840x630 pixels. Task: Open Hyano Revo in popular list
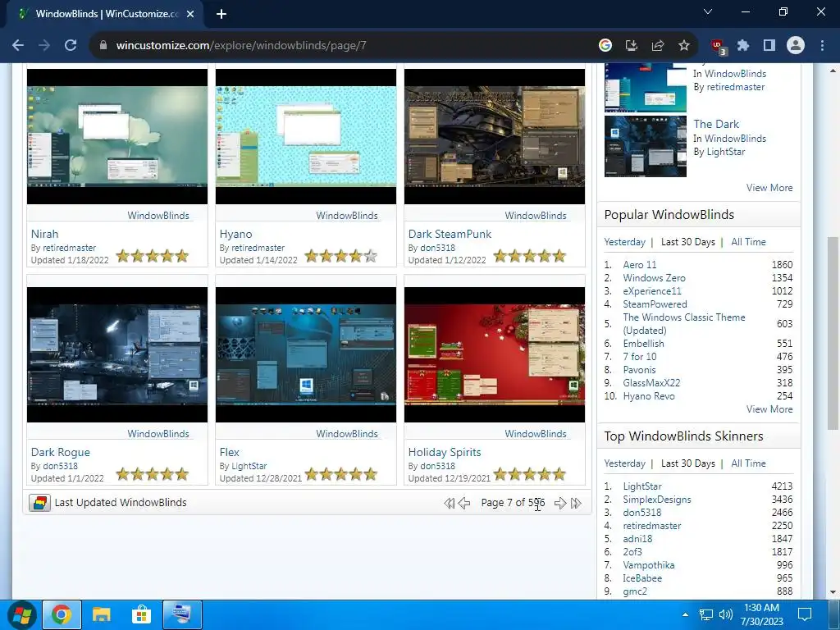(x=649, y=396)
